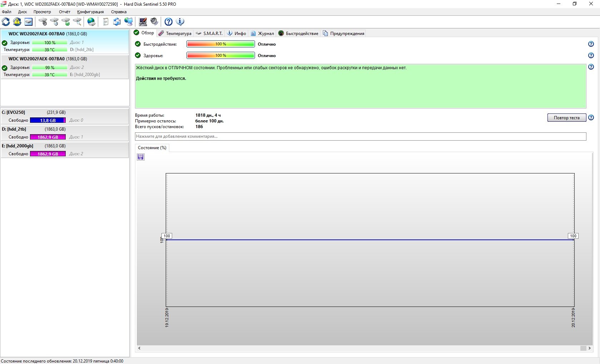Open the Отчёт menu
Viewport: 600px width, 364px height.
pyautogui.click(x=65, y=12)
